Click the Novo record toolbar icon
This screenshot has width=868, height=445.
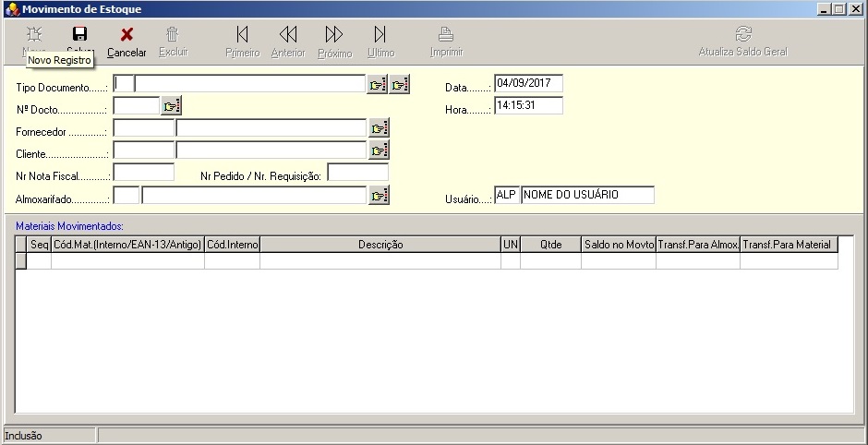point(34,34)
